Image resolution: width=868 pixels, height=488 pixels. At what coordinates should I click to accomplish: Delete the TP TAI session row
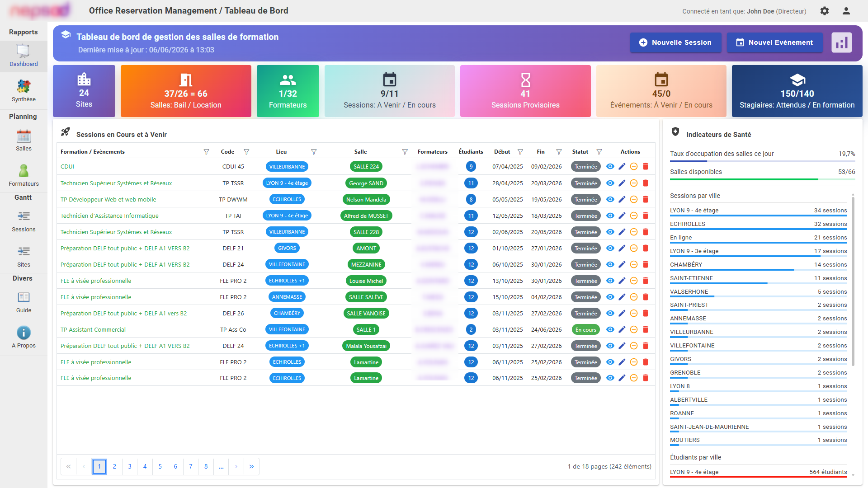coord(646,216)
